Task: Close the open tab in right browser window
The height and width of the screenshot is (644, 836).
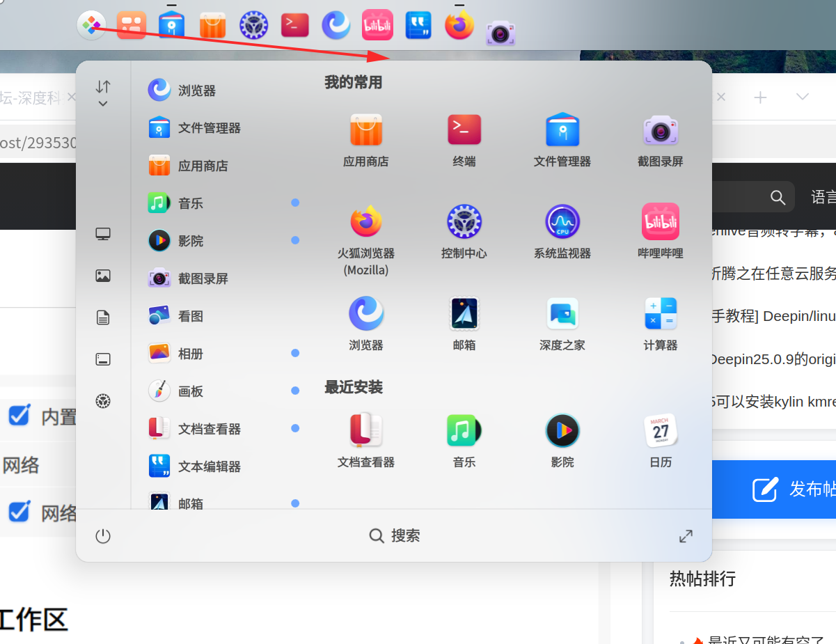Action: point(721,97)
